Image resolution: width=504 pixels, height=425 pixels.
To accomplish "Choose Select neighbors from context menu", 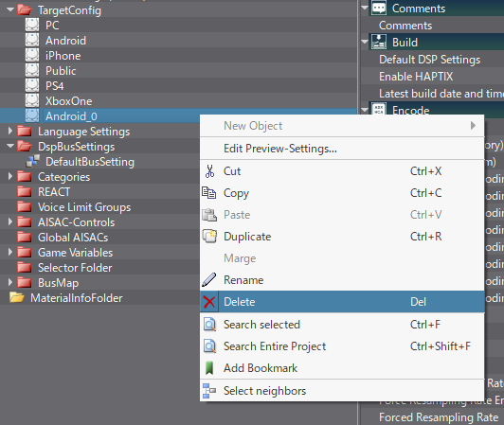I will tap(342, 391).
